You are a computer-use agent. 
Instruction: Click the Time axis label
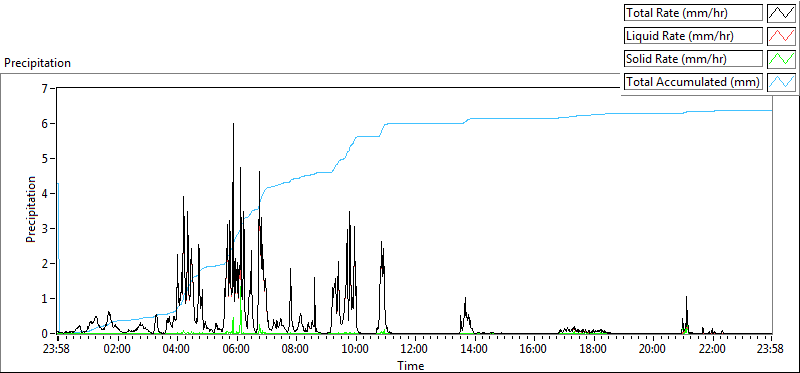[411, 365]
